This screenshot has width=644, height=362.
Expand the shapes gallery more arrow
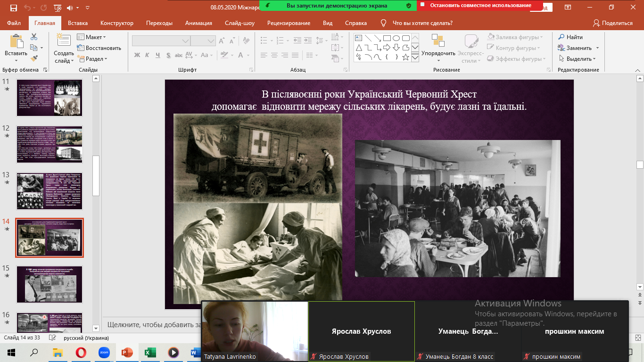[415, 58]
